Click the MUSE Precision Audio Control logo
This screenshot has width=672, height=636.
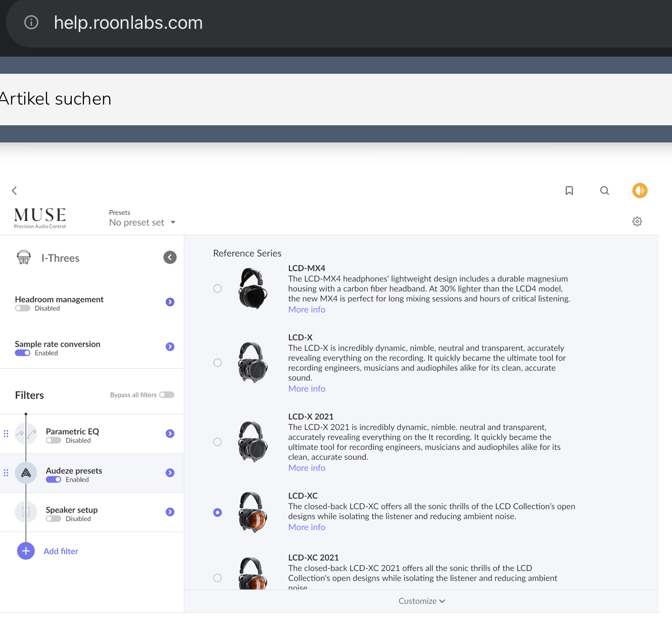(x=40, y=218)
